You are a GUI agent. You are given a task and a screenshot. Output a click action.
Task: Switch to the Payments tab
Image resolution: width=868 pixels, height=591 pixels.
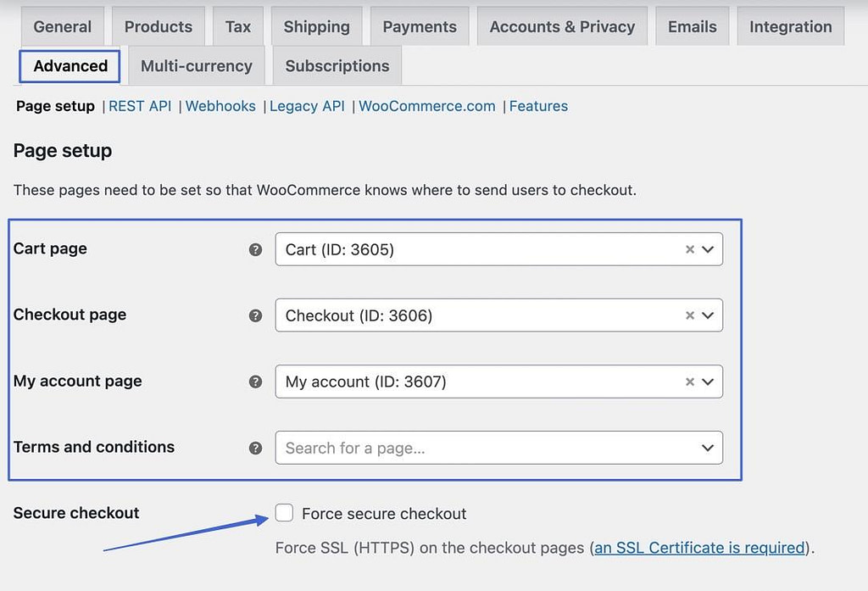click(x=420, y=26)
